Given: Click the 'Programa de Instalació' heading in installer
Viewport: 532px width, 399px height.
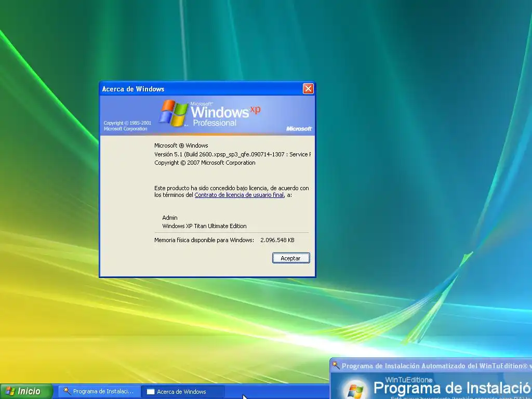Looking at the screenshot, I should coord(453,388).
